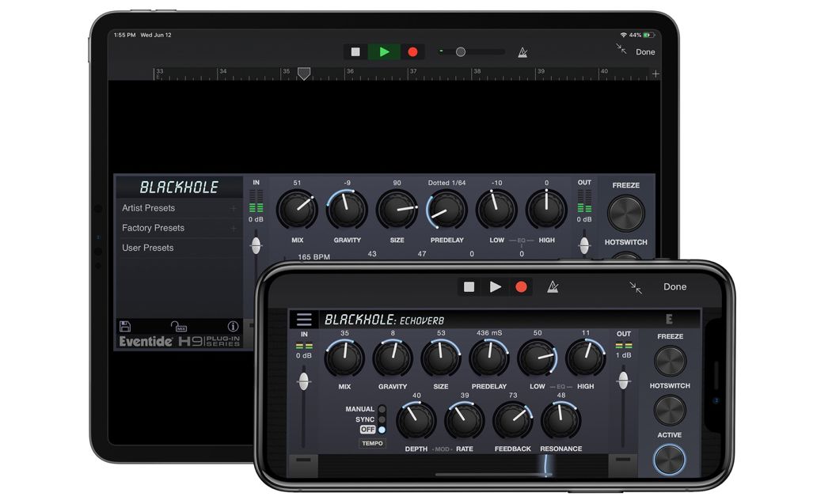Viewport: 813px width, 504px height.
Task: Select the Resonance knob
Action: tap(560, 421)
